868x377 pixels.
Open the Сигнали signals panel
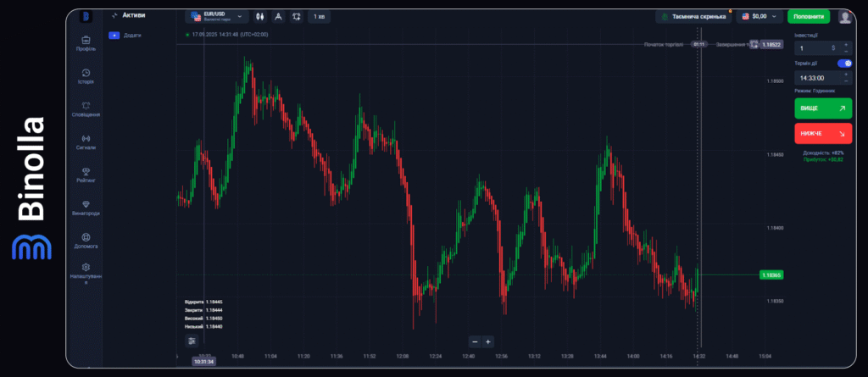85,141
